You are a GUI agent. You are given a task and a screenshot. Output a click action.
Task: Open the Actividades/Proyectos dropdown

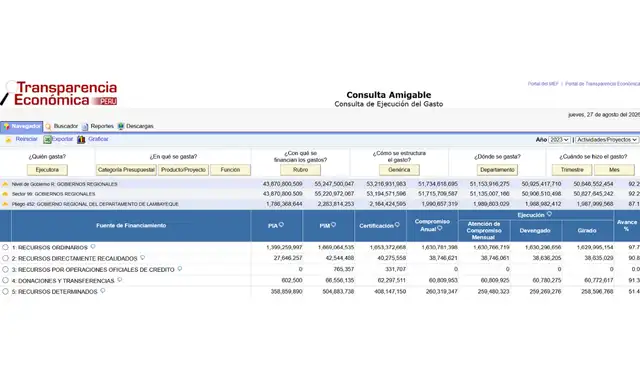click(607, 140)
